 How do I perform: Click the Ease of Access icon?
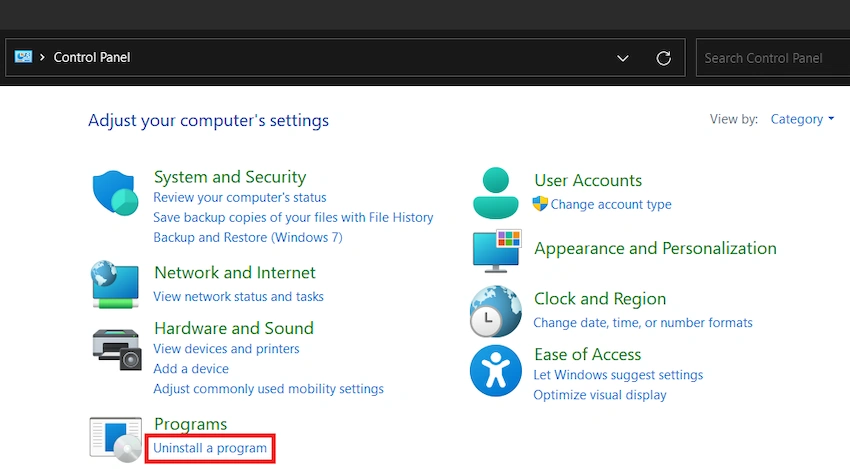495,371
